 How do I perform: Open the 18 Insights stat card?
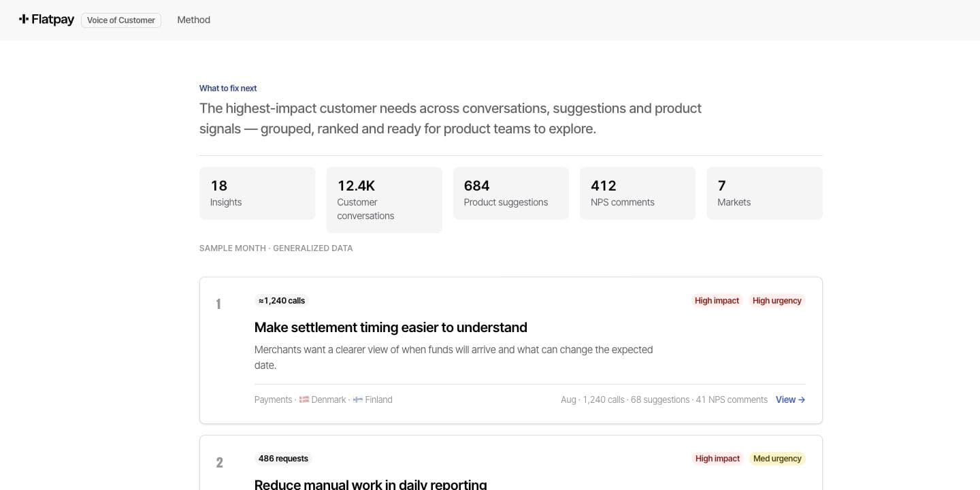point(257,193)
